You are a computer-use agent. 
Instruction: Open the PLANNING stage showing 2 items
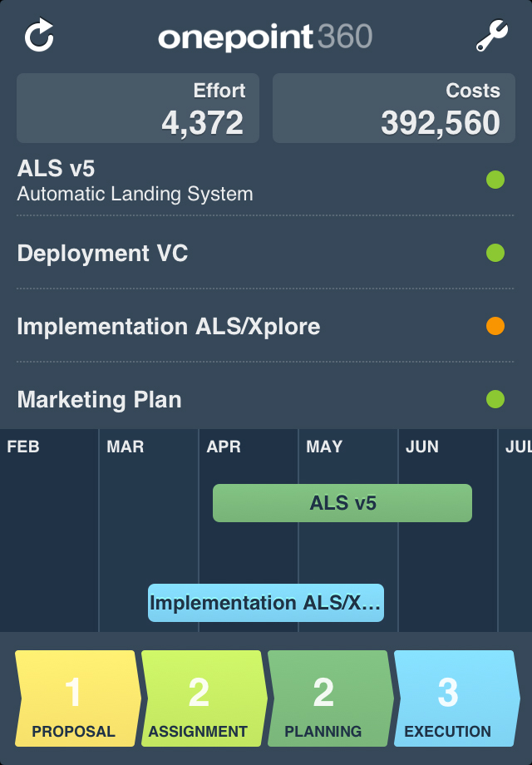tap(326, 698)
